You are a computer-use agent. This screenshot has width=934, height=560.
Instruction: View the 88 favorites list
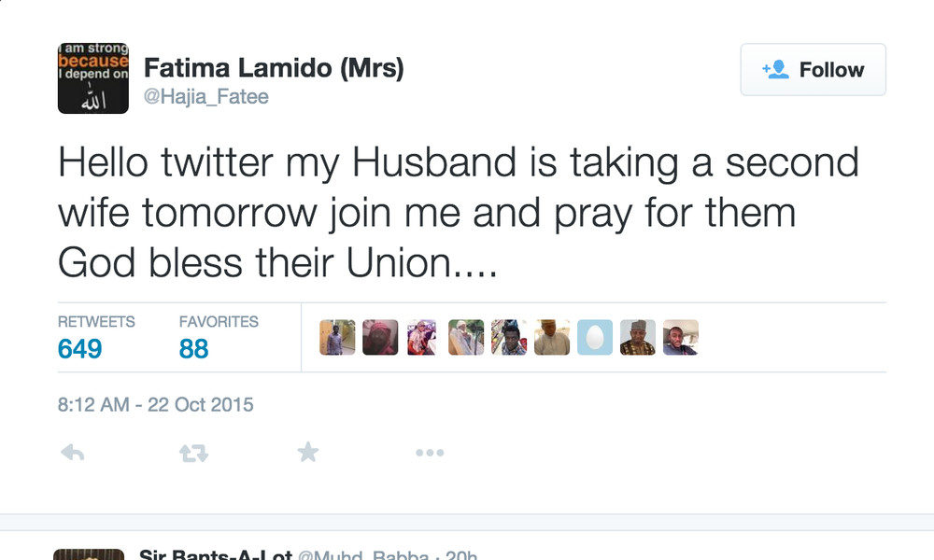tap(194, 348)
